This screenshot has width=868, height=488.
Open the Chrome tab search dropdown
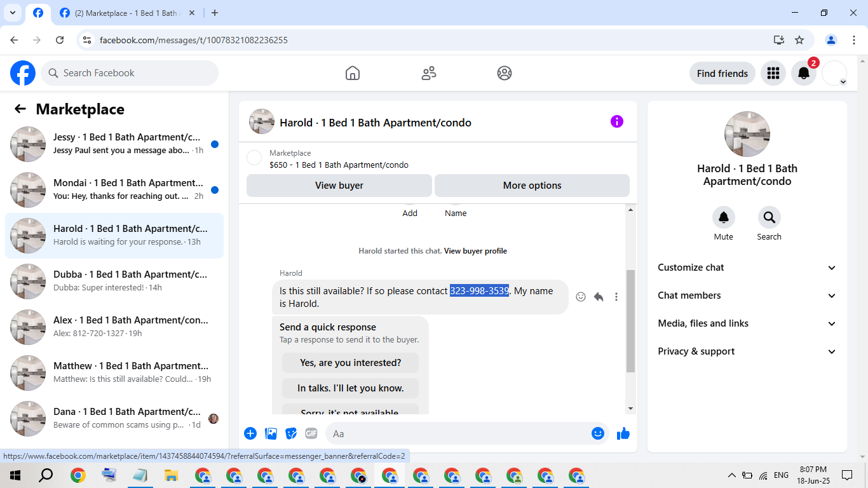coord(13,13)
